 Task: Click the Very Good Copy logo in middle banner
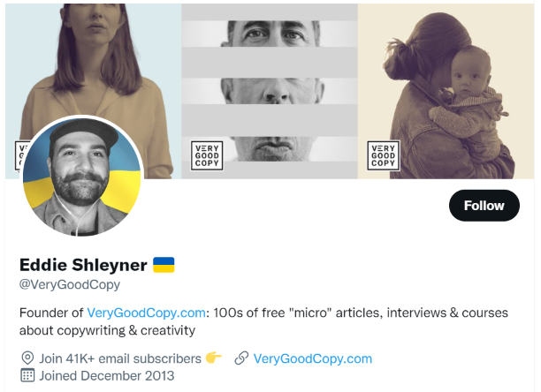tap(207, 155)
